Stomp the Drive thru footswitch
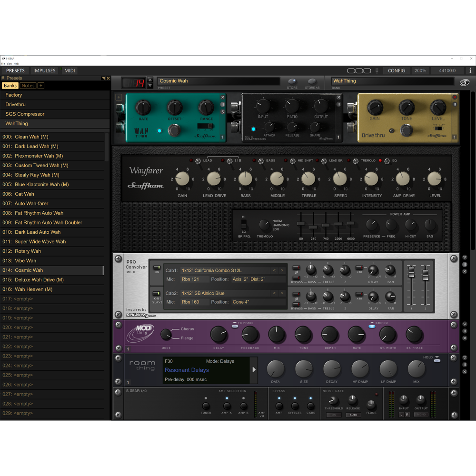 coord(406,130)
